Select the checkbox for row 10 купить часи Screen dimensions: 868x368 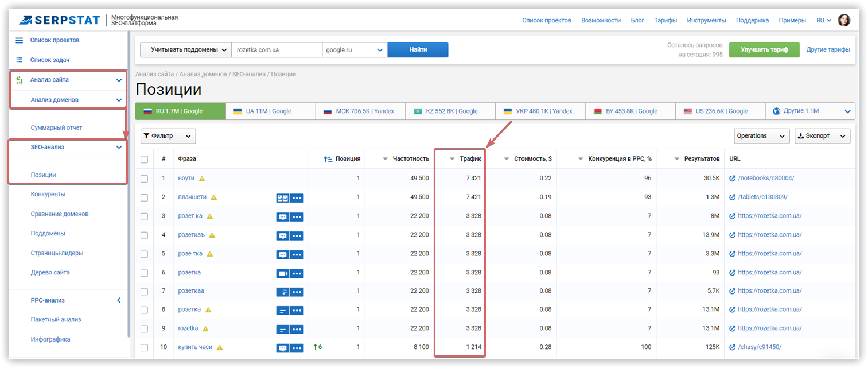(145, 347)
